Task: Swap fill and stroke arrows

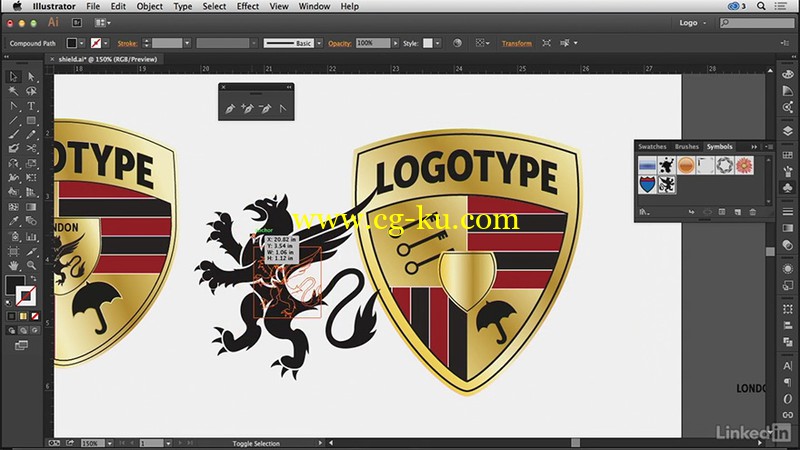Action: [x=33, y=279]
